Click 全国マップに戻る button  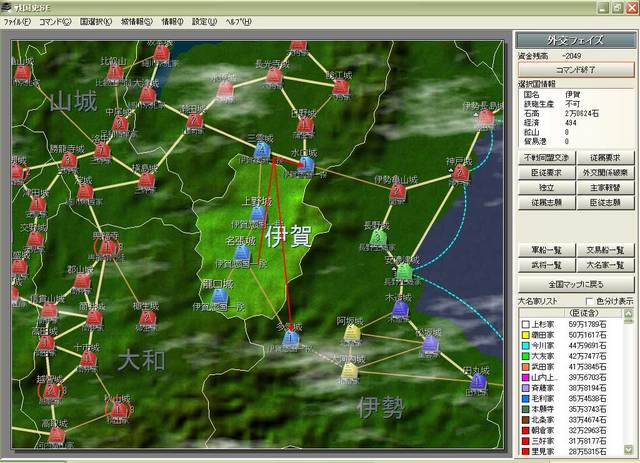[576, 284]
